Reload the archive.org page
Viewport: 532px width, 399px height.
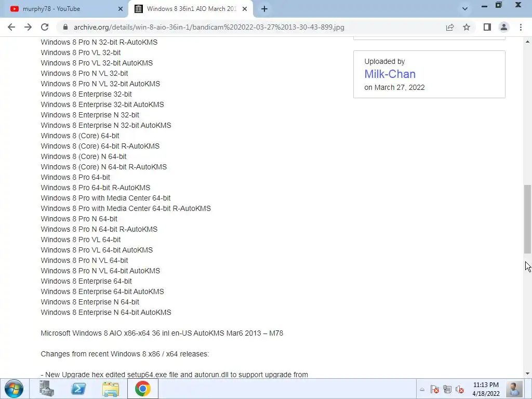point(45,27)
